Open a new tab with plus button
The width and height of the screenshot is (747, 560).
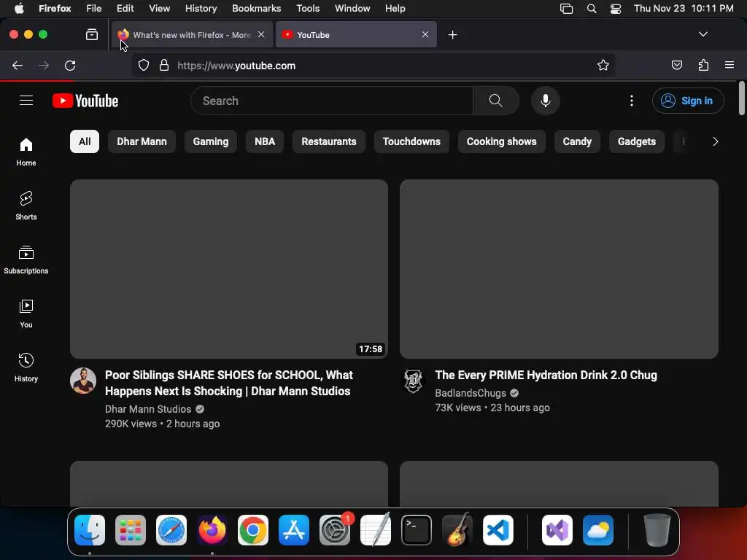coord(452,34)
